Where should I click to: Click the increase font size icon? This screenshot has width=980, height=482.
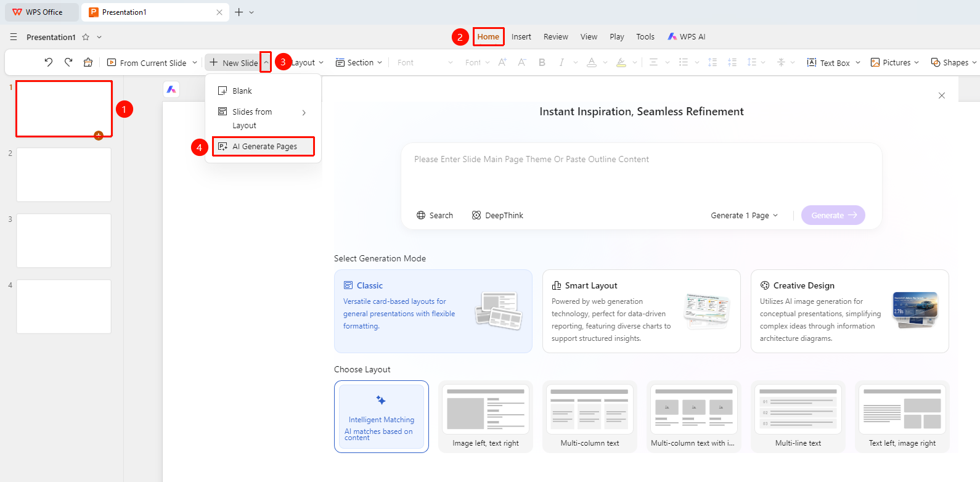(502, 62)
